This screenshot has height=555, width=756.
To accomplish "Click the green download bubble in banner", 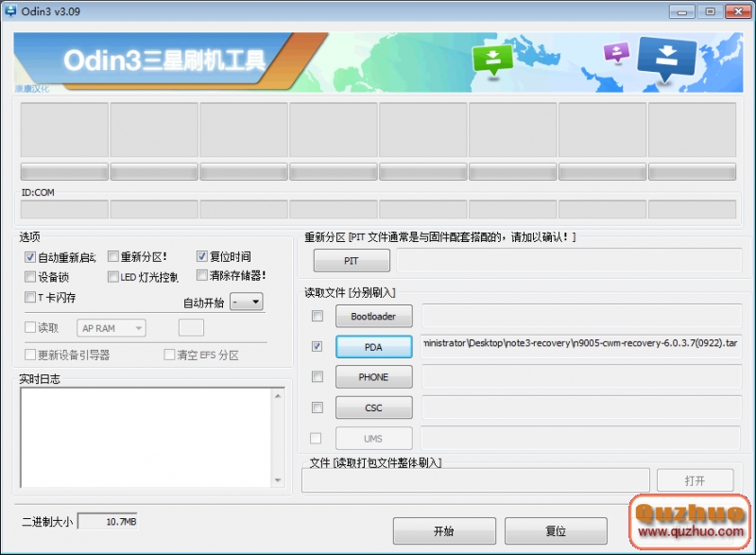I will pyautogui.click(x=492, y=60).
